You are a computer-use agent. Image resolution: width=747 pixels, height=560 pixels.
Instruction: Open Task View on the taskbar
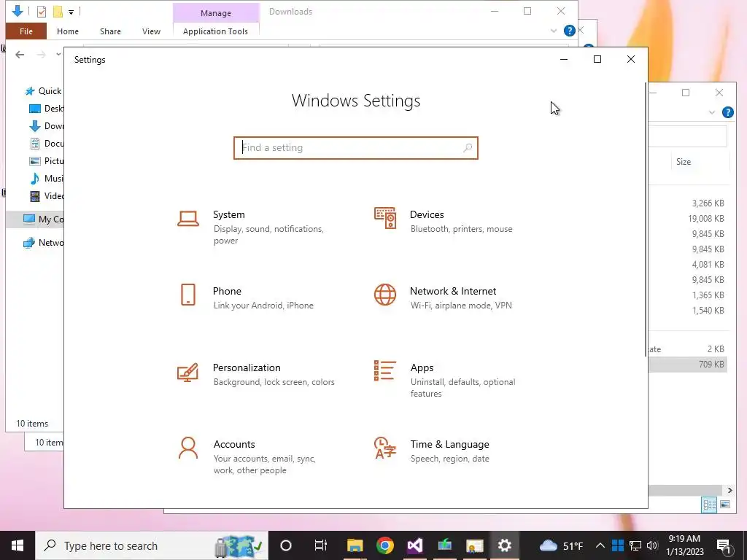(x=321, y=545)
